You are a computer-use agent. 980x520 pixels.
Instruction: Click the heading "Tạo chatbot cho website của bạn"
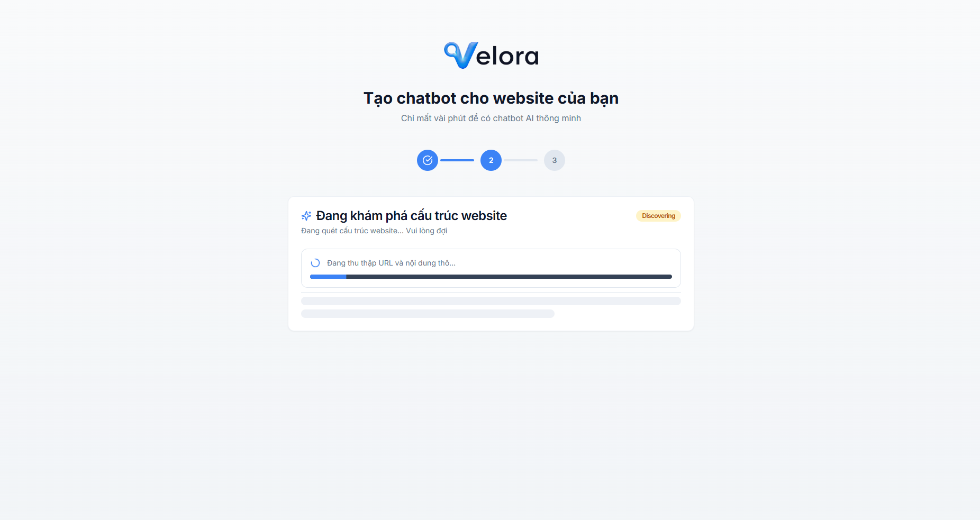click(491, 98)
